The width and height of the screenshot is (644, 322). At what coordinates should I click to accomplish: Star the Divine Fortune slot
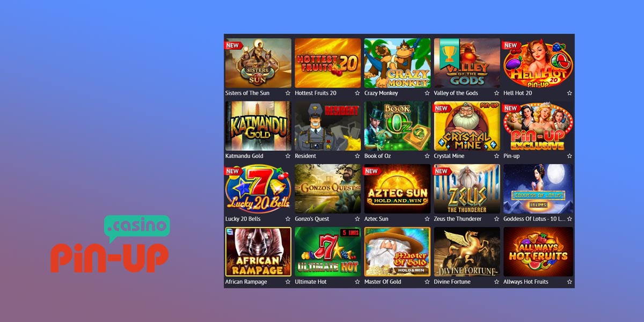click(x=496, y=282)
